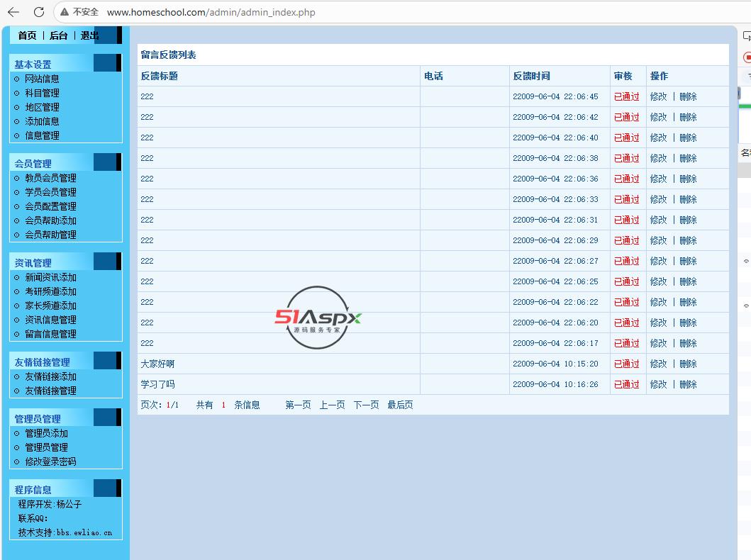
Task: Click the 大家好啊 feedback title text
Action: pyautogui.click(x=157, y=364)
